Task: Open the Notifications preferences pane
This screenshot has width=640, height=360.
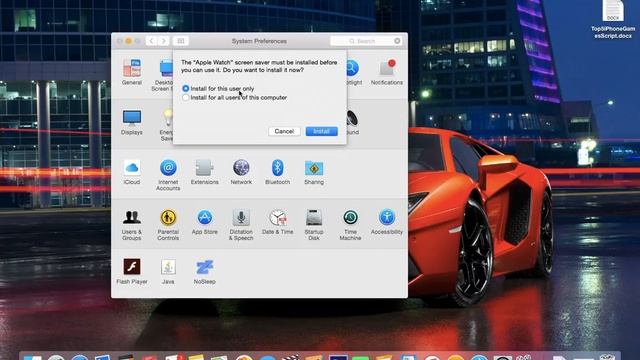Action: [x=387, y=72]
